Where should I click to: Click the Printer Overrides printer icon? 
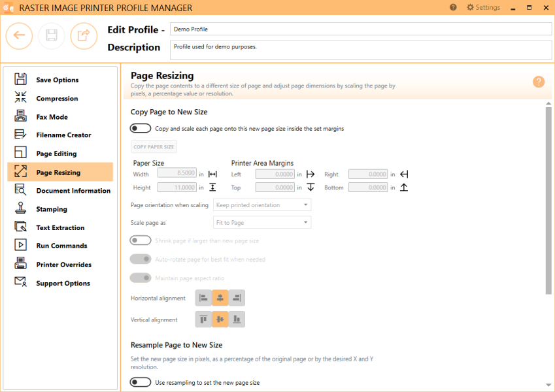[20, 263]
